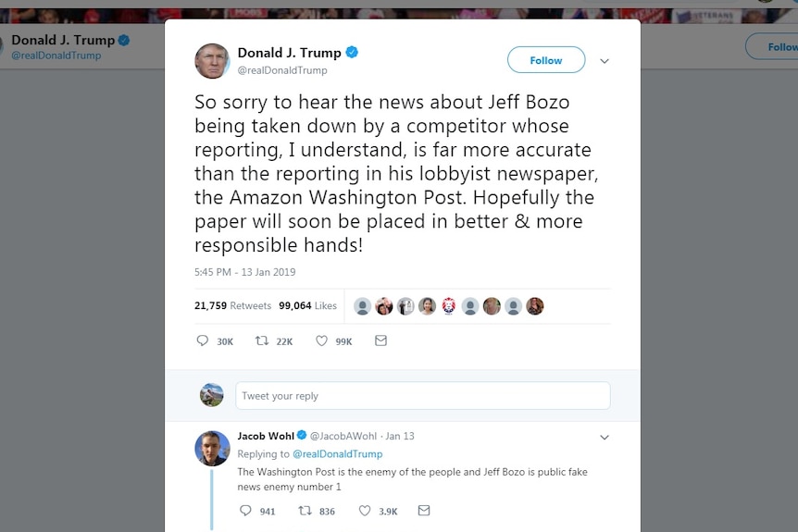Open Donald J. Trump's profile picture in the tweet
The width and height of the screenshot is (798, 532).
[212, 61]
